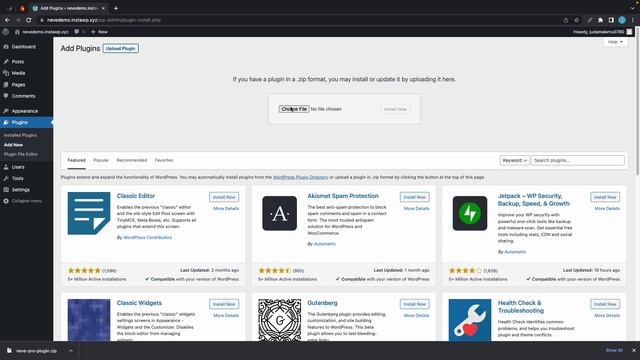
Task: Expand the Help dropdown tab
Action: click(x=615, y=42)
